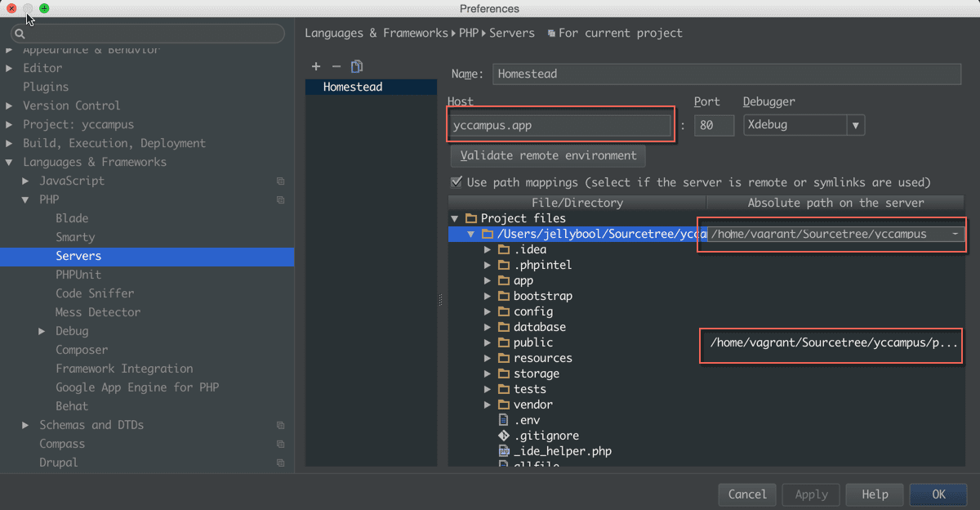
Task: Click the settings icon beside Drupal
Action: [x=280, y=463]
